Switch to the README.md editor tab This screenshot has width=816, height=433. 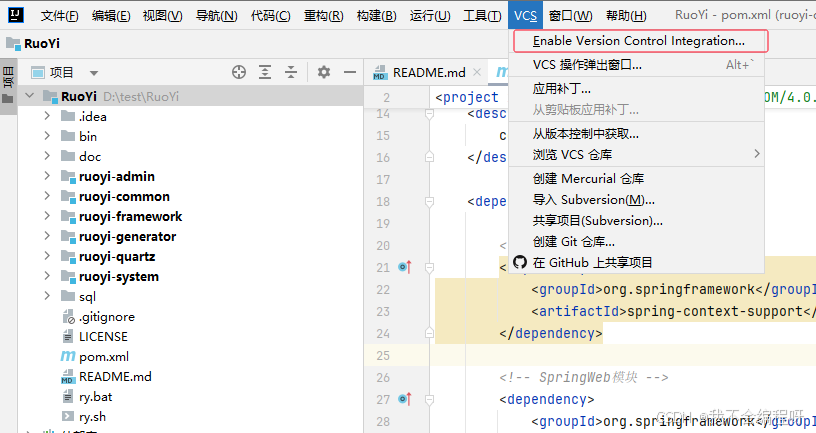[428, 72]
